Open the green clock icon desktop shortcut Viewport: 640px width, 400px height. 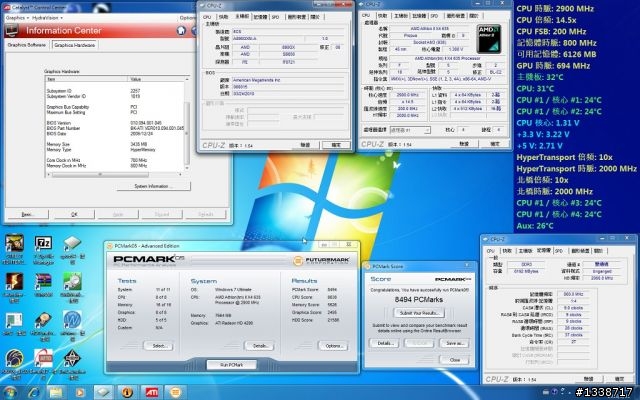click(72, 282)
